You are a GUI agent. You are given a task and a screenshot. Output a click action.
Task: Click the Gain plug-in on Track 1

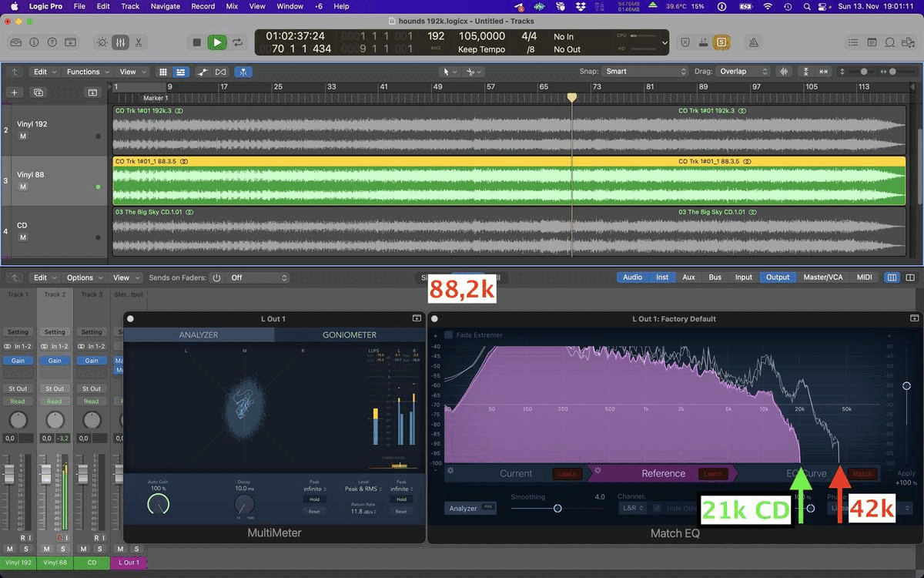[x=18, y=361]
